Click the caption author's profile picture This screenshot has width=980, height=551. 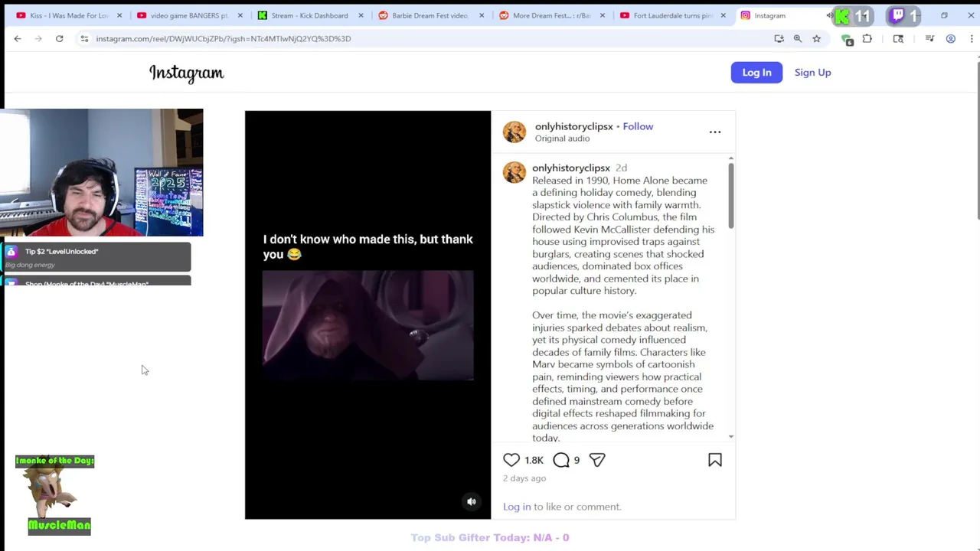coord(514,172)
